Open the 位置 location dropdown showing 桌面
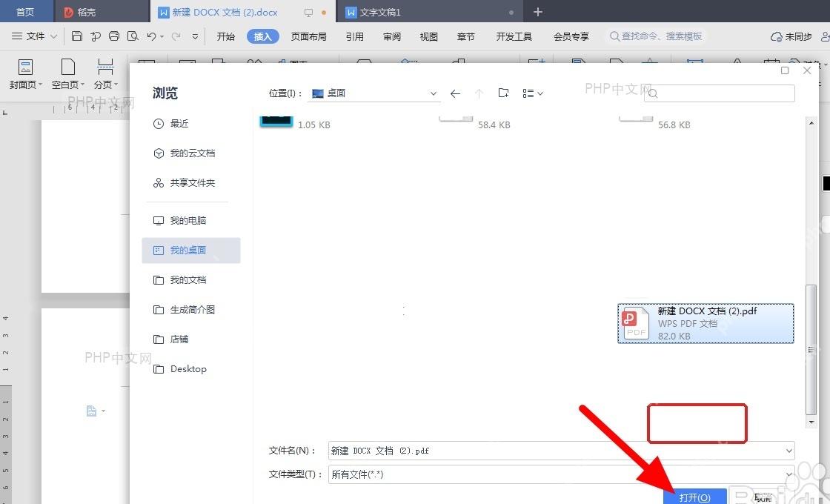830x504 pixels. coord(374,93)
